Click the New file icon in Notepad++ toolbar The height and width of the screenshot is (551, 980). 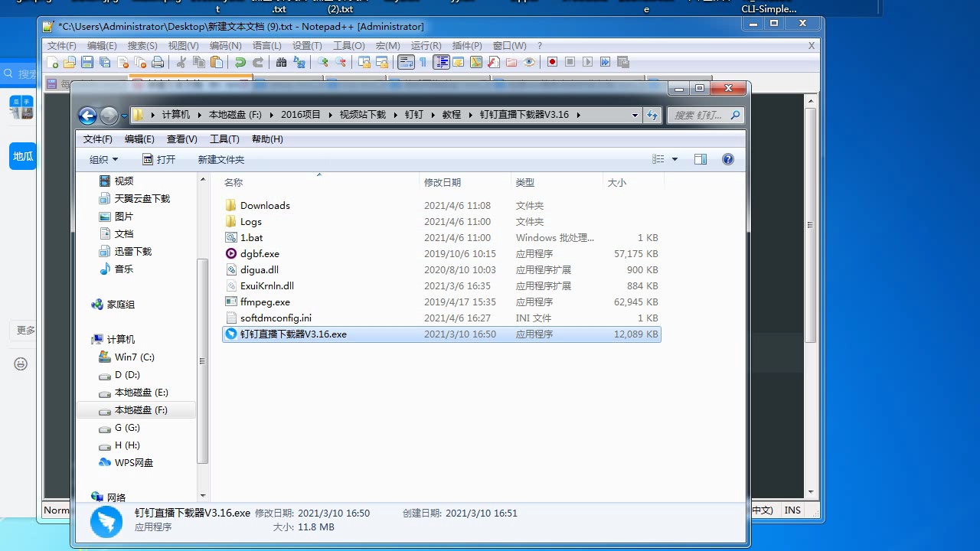[53, 62]
